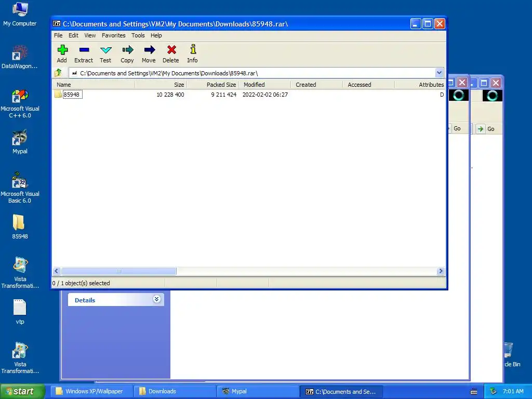Go up one folder level icon

coord(58,73)
